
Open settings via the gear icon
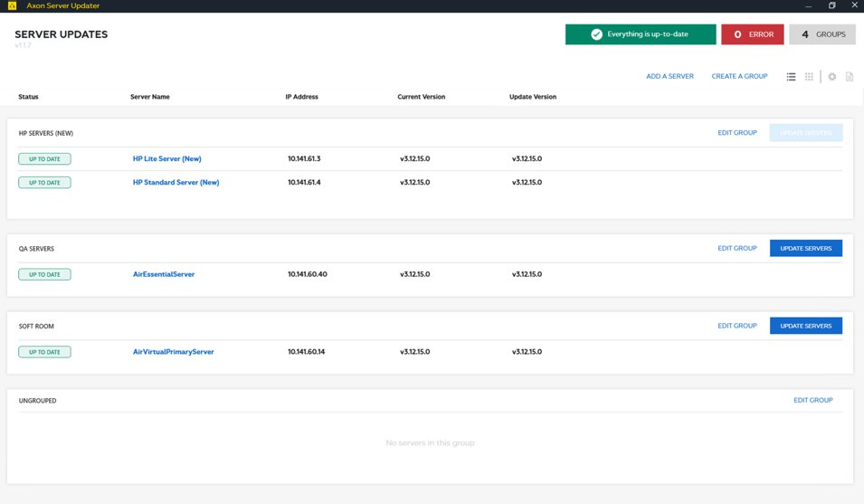(x=832, y=77)
